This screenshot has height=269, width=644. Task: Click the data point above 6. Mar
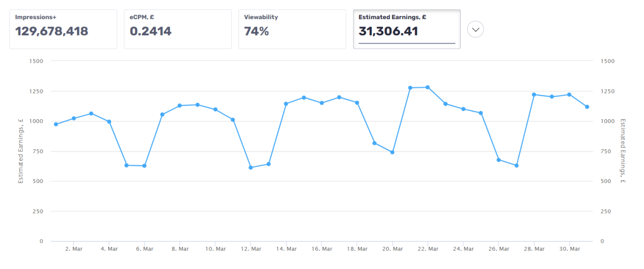(x=144, y=165)
